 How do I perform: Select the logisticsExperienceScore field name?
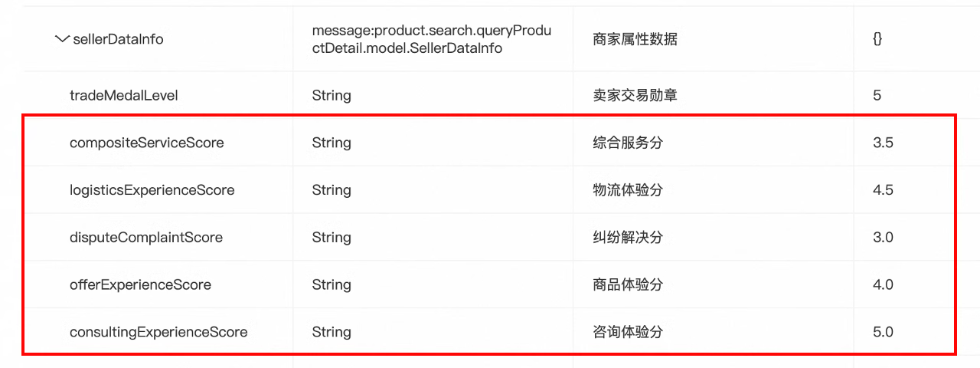click(x=152, y=190)
